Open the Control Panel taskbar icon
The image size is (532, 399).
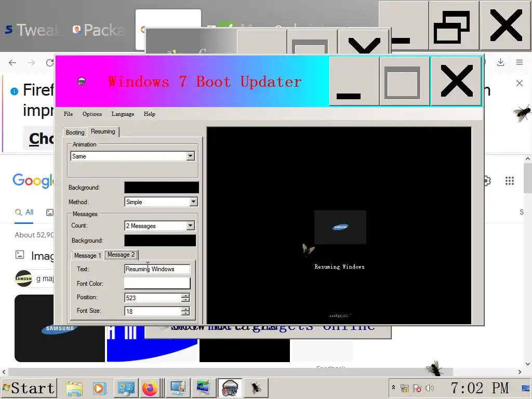coord(126,388)
